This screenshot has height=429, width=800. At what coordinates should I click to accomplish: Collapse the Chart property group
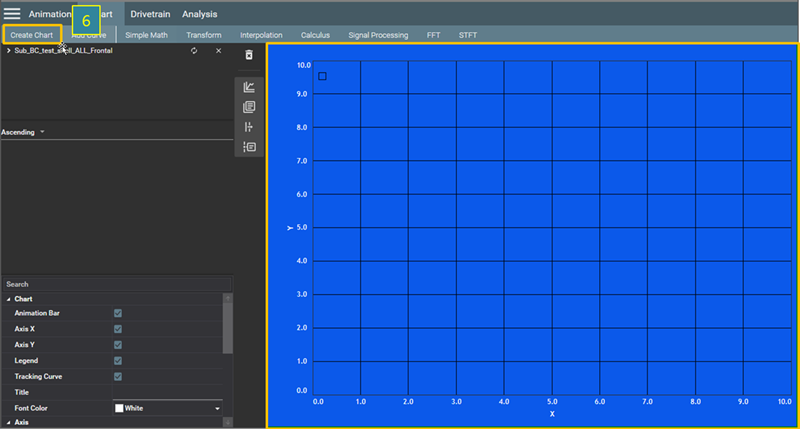coord(8,299)
